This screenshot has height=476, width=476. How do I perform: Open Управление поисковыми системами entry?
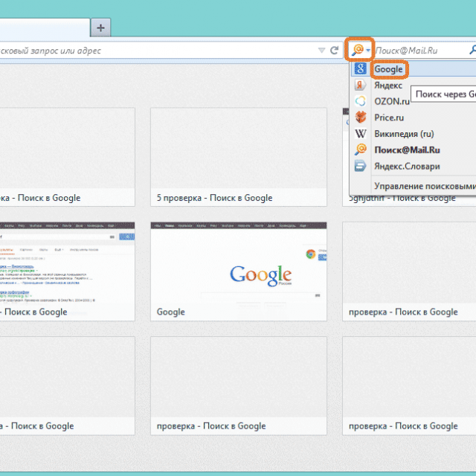click(x=425, y=186)
